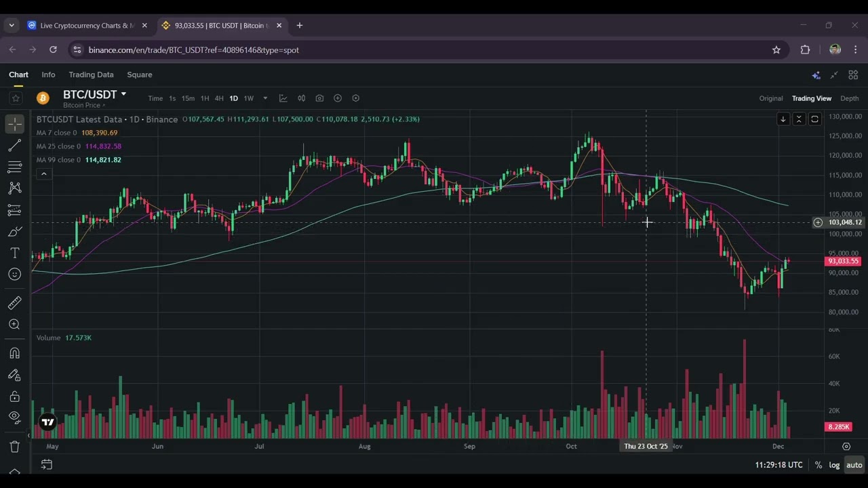Switch chart interval to 15m
Viewport: 868px width, 488px height.
point(188,98)
